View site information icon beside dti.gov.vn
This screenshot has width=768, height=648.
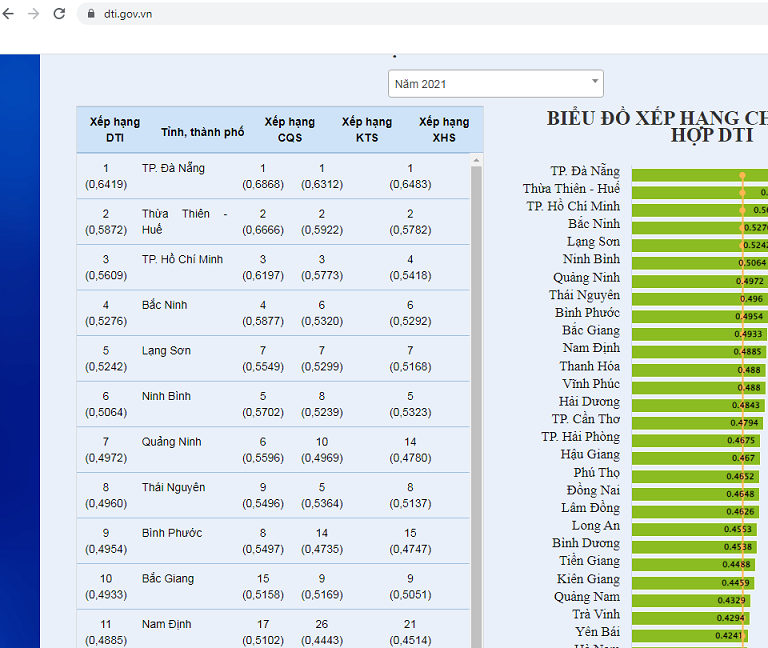pyautogui.click(x=87, y=14)
